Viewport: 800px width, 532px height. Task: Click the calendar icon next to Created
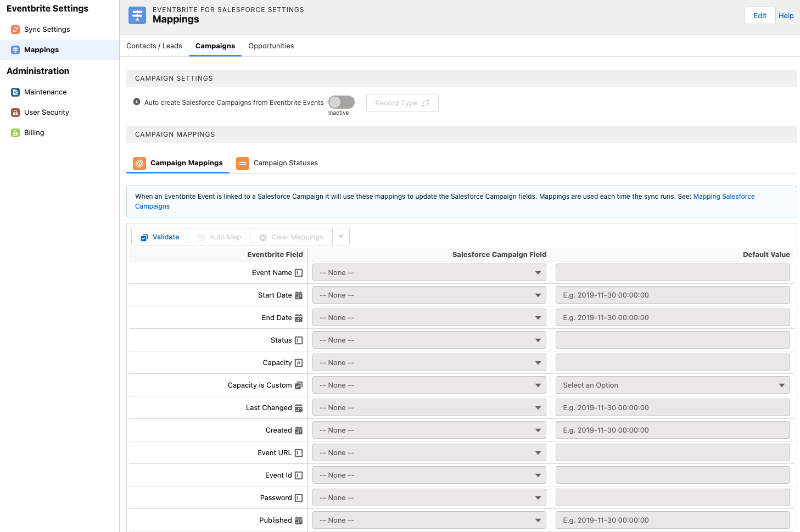point(299,430)
